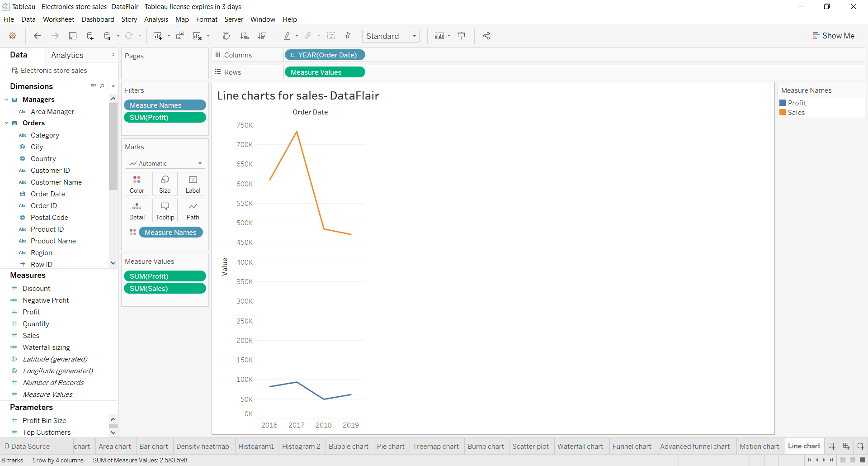Click the Size card in Marks

click(x=165, y=184)
